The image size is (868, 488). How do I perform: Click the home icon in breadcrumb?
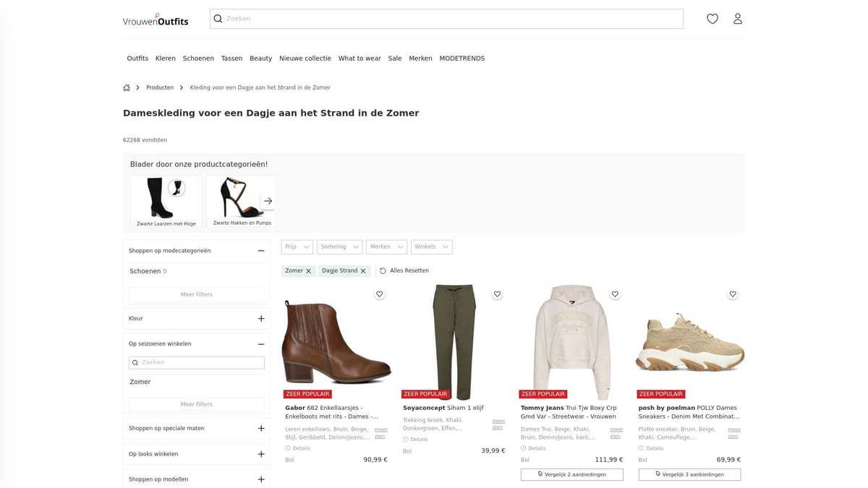pyautogui.click(x=127, y=87)
